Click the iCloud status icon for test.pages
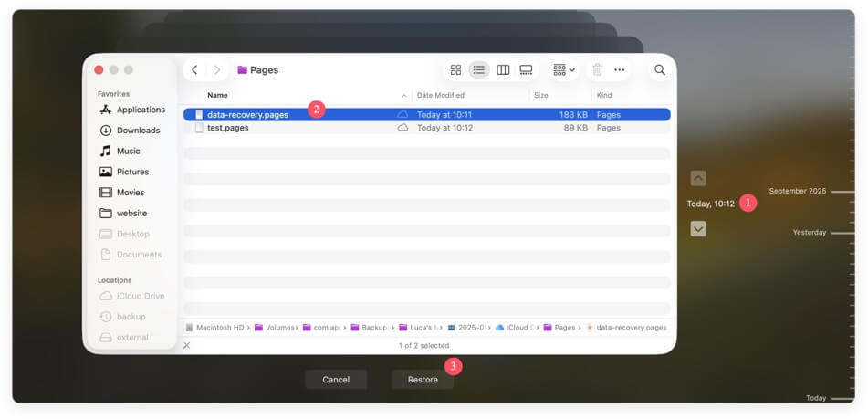This screenshot has width=868, height=419. pos(403,128)
